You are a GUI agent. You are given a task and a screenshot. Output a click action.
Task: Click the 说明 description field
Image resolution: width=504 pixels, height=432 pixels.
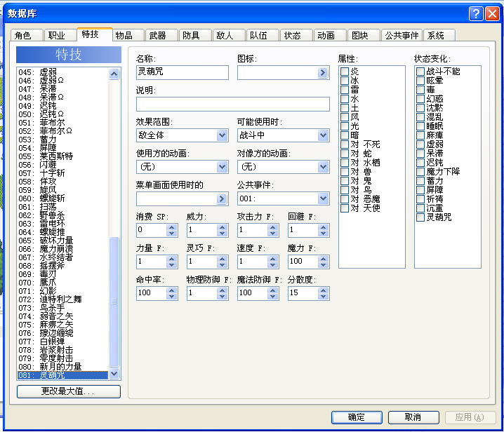click(x=233, y=104)
